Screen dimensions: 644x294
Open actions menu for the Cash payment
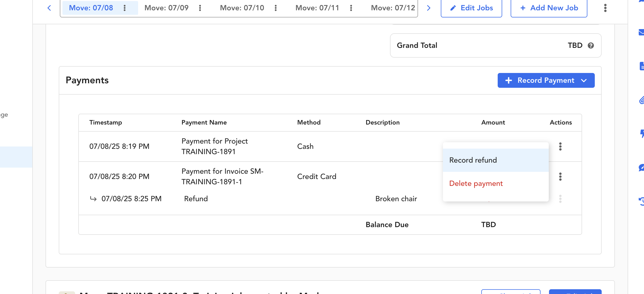560,146
